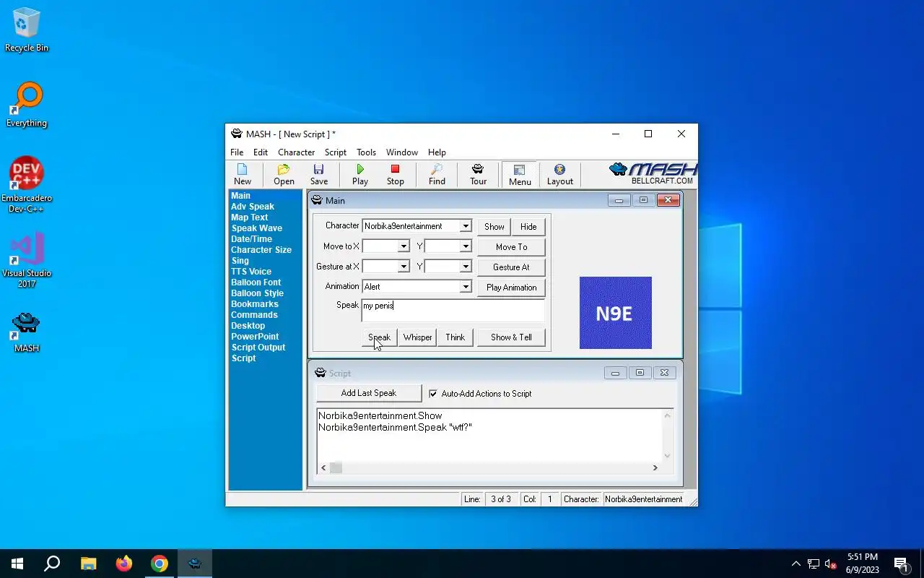Click the Show & Tell button
924x578 pixels.
click(x=511, y=337)
